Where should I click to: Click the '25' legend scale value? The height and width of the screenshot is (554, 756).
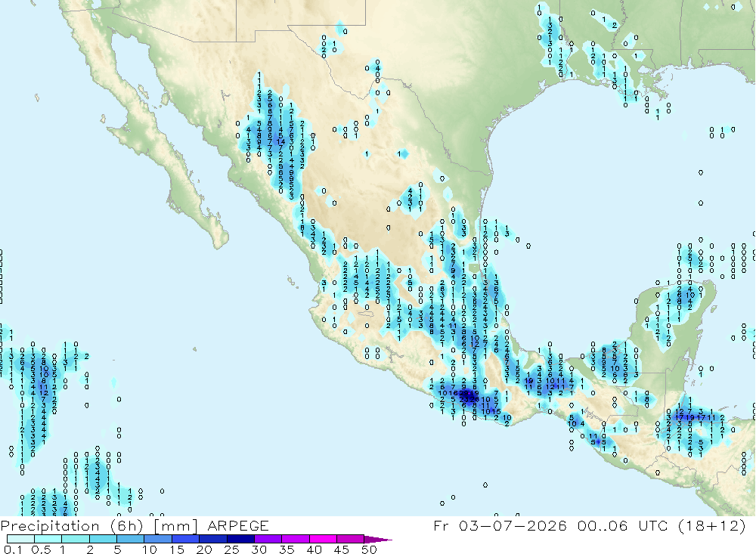(x=232, y=549)
